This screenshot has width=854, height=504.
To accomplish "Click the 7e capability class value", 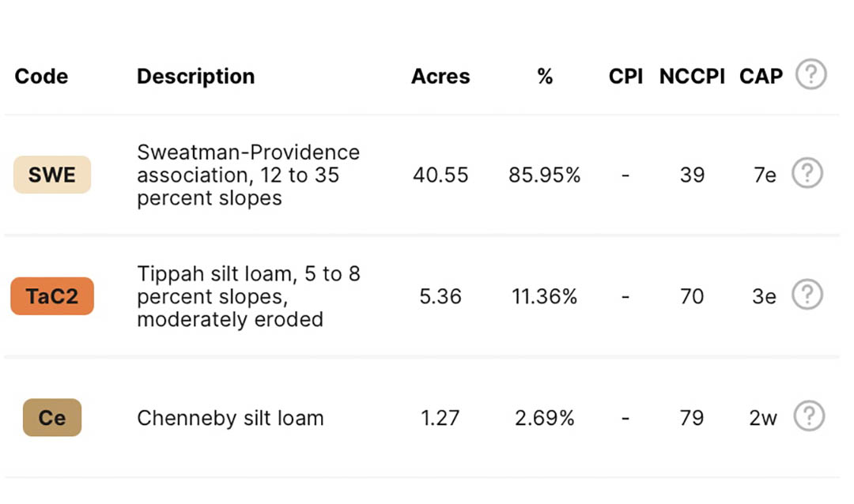I will [x=764, y=175].
